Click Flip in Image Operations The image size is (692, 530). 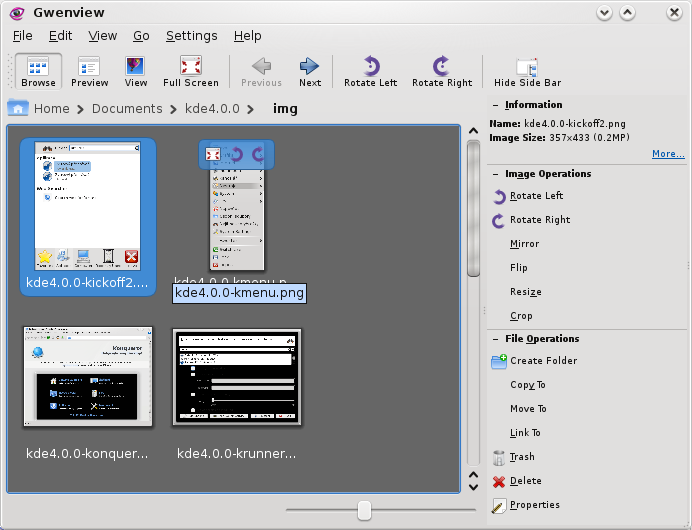(x=519, y=268)
